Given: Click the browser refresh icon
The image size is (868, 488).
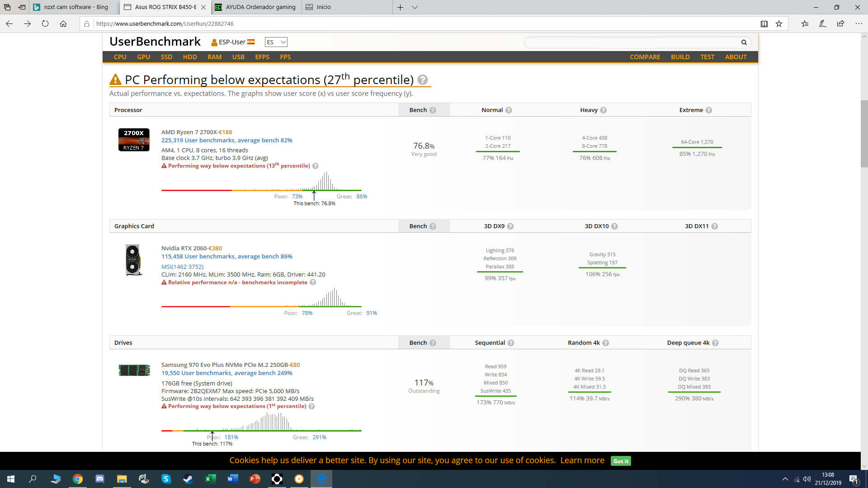Looking at the screenshot, I should click(45, 24).
